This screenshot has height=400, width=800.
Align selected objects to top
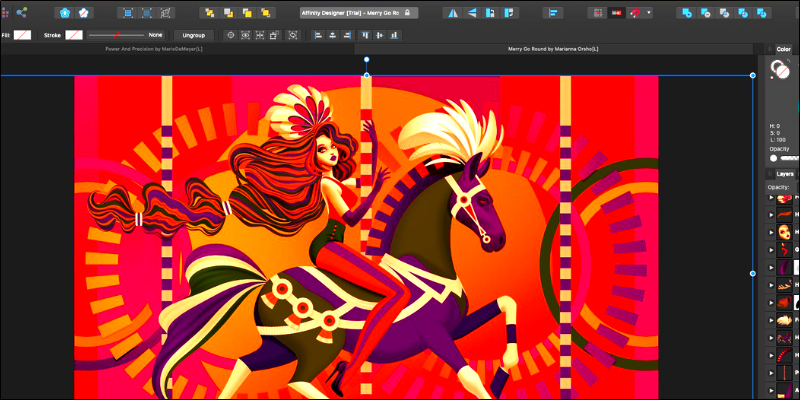pos(365,35)
